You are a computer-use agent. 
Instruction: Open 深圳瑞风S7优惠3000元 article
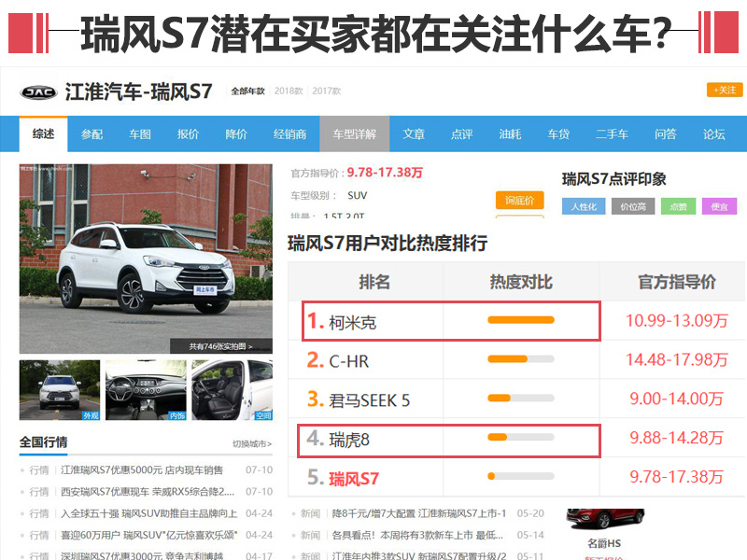point(142,555)
